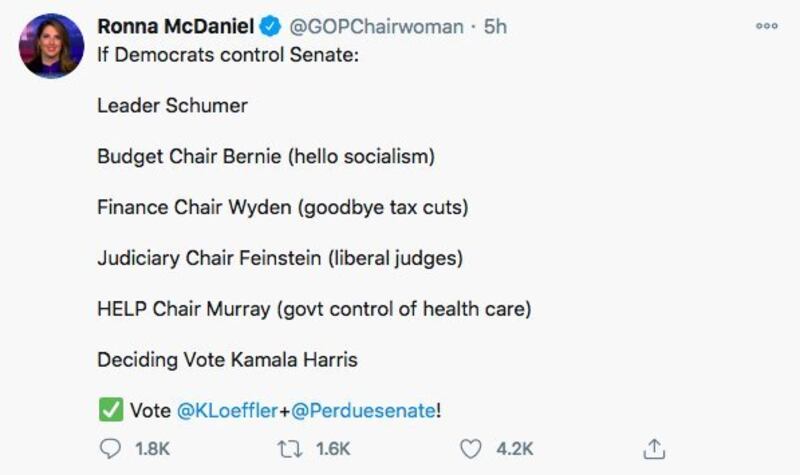The image size is (800, 475).
Task: Open the @GOPChairwoman handle link
Action: tap(377, 27)
